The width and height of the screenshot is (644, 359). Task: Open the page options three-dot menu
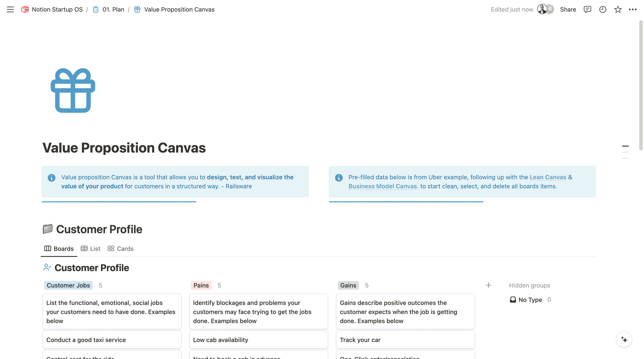coord(633,9)
